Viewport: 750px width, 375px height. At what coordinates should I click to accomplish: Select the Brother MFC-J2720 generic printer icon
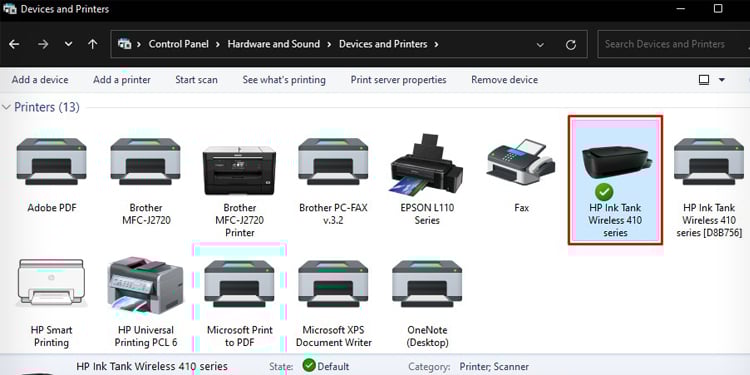(x=145, y=161)
